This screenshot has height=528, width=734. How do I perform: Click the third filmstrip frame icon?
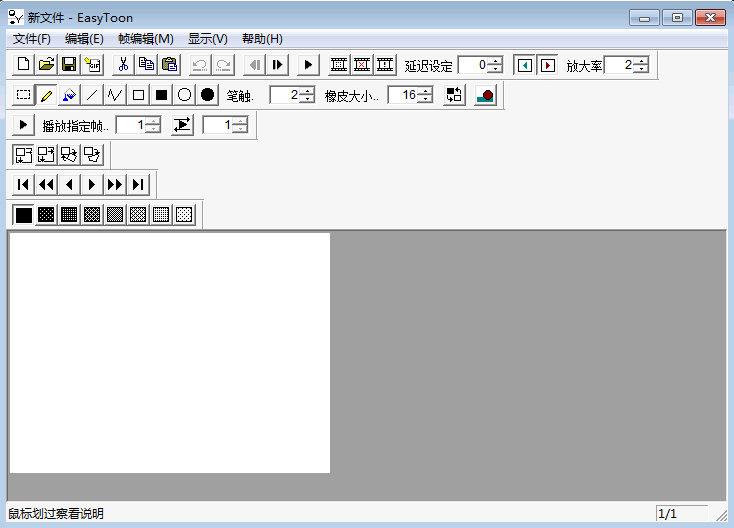point(385,65)
